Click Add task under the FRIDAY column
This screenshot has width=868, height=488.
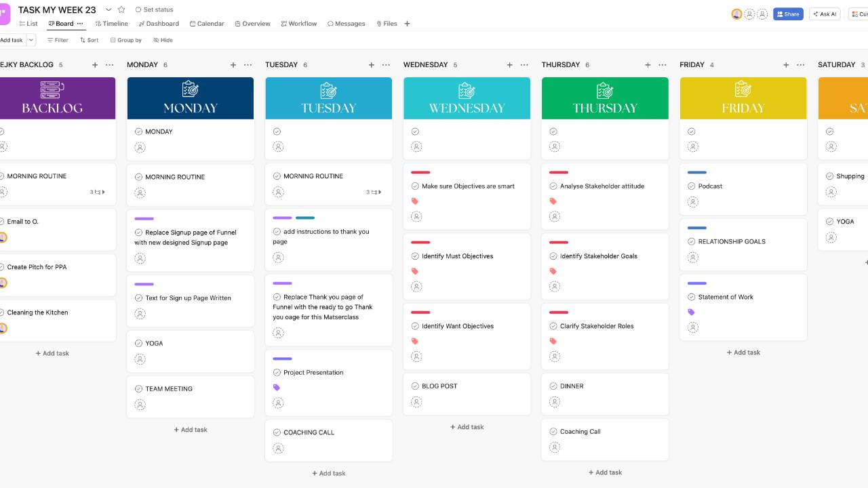[743, 352]
